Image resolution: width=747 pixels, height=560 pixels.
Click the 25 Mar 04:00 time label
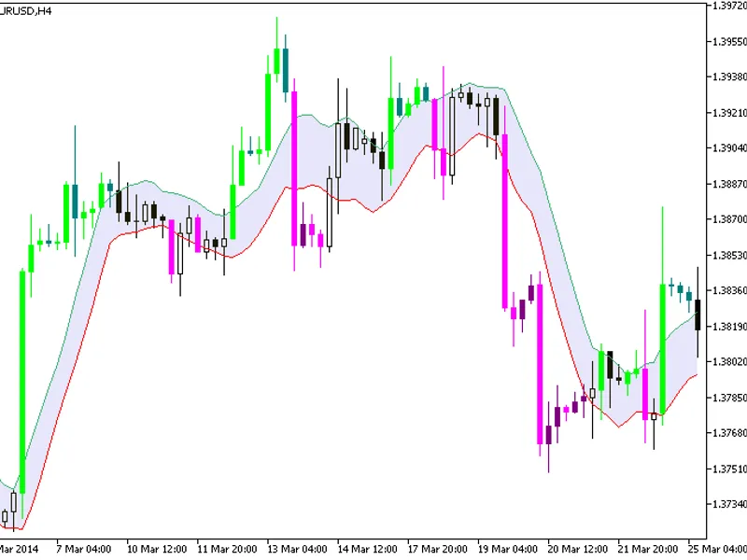click(717, 549)
